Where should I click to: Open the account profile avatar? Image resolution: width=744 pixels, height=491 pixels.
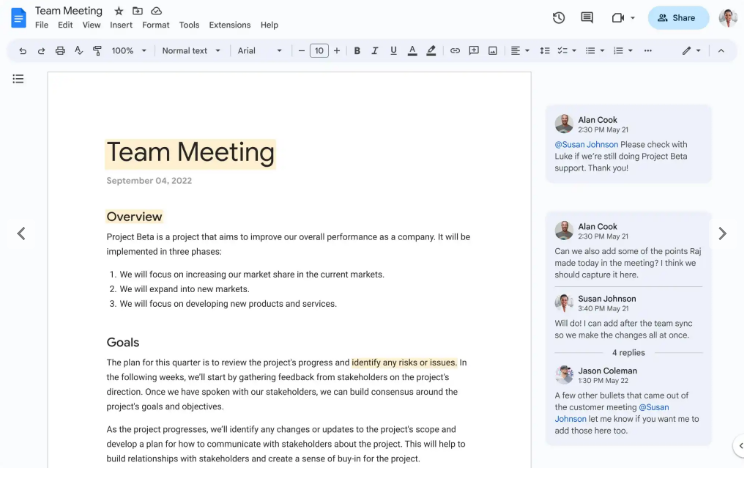tap(727, 18)
